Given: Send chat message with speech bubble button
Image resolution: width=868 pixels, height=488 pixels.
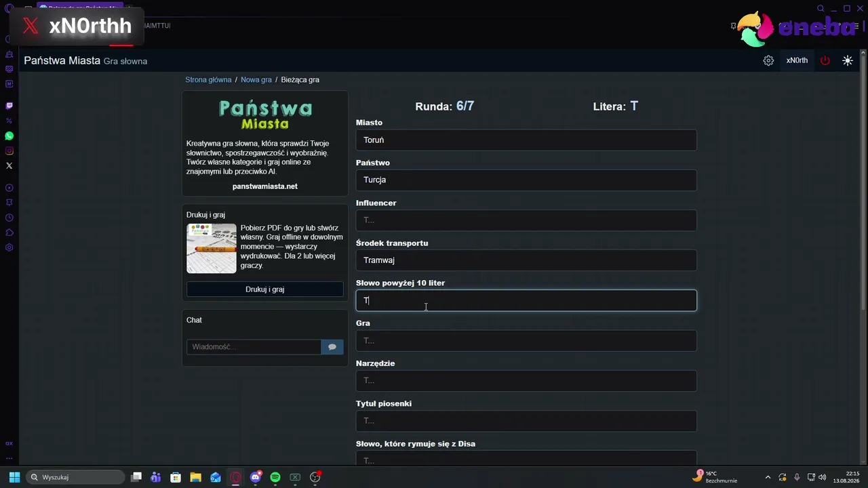Looking at the screenshot, I should [332, 347].
